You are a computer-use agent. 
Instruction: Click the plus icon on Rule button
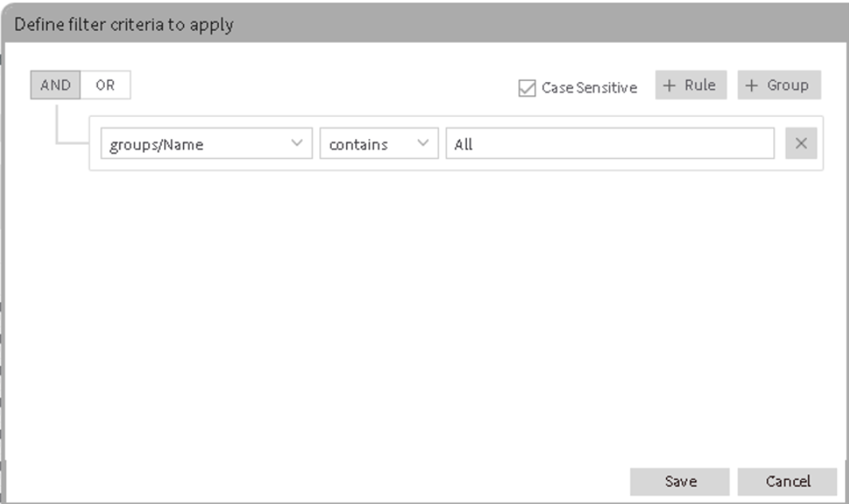[x=669, y=86]
